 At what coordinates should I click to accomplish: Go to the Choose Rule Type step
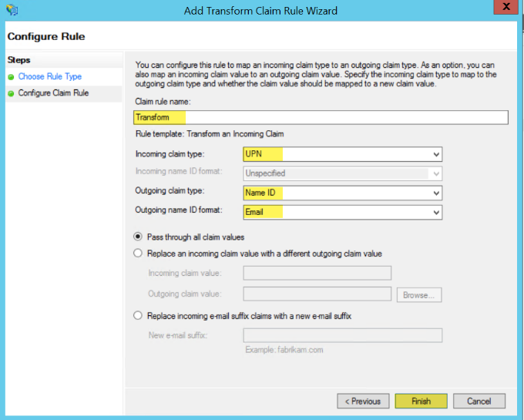click(x=49, y=77)
